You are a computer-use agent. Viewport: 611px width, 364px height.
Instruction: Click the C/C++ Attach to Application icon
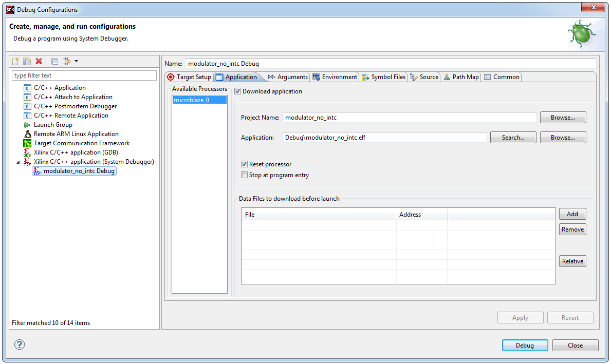click(x=27, y=98)
